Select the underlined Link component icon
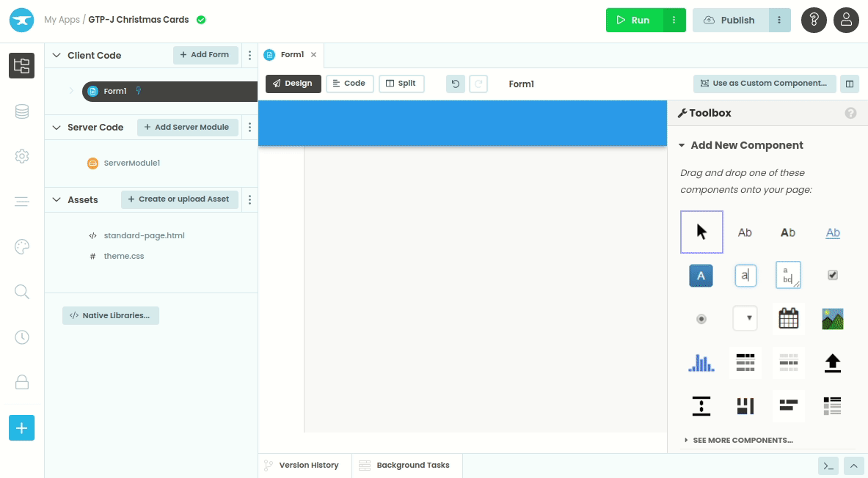The image size is (868, 478). [x=833, y=232]
